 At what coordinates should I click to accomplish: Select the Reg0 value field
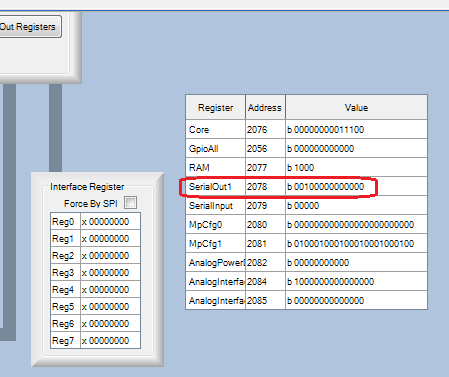pos(110,222)
